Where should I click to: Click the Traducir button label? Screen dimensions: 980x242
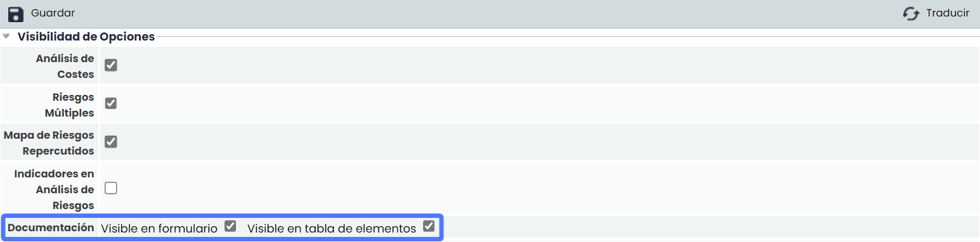[x=948, y=13]
